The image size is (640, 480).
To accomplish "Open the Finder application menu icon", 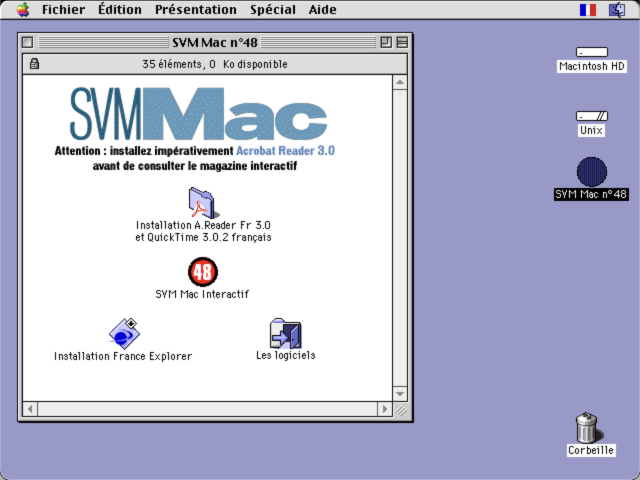I will point(617,10).
